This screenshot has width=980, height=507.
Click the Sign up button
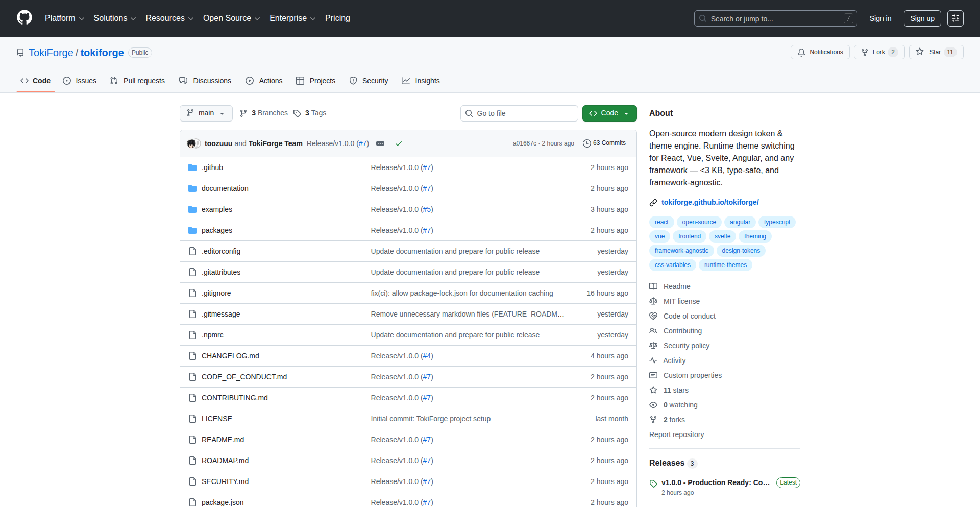922,18
